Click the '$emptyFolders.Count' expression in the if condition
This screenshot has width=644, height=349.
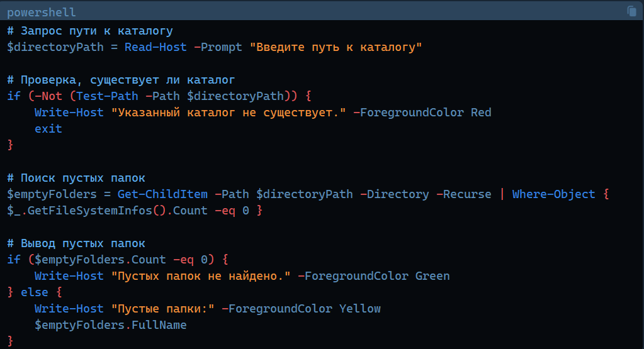pyautogui.click(x=100, y=260)
